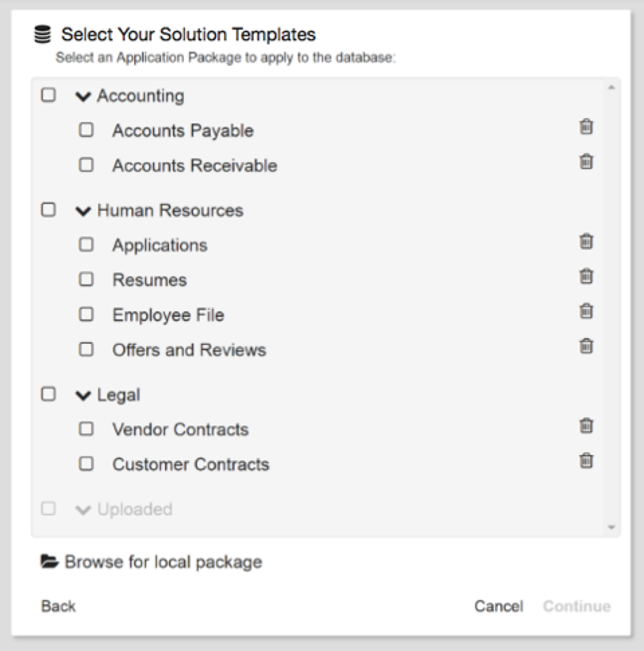This screenshot has height=651, width=644.
Task: Delete the Accounts Payable template
Action: [x=586, y=127]
